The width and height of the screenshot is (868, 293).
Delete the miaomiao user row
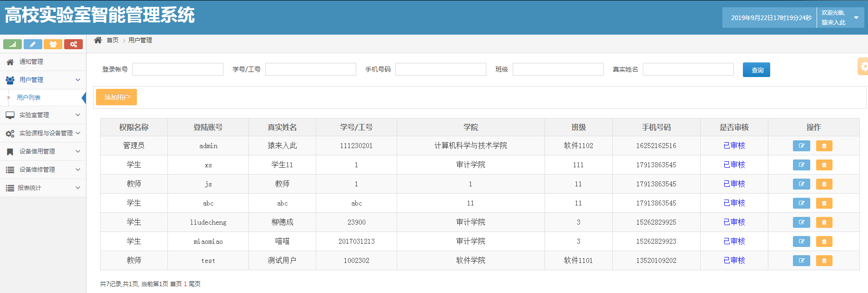coord(824,242)
